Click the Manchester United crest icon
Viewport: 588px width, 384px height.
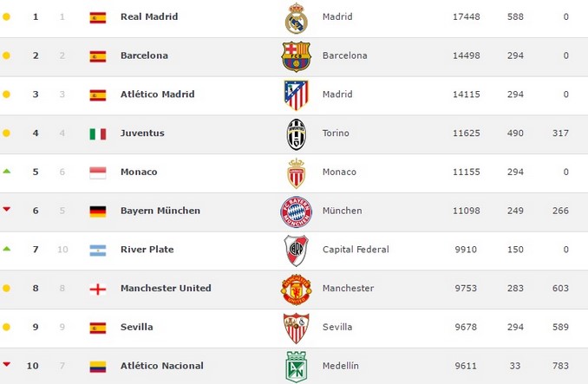[297, 290]
